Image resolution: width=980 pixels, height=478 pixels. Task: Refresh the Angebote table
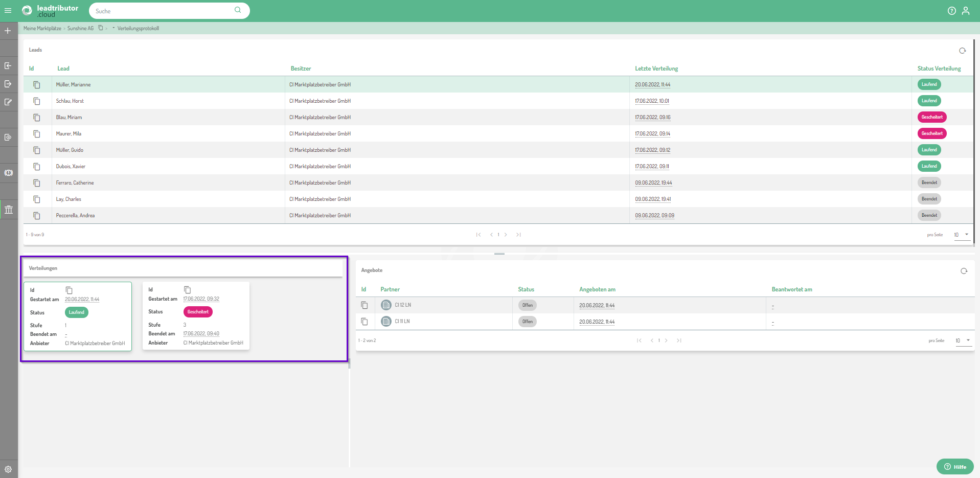[963, 271]
